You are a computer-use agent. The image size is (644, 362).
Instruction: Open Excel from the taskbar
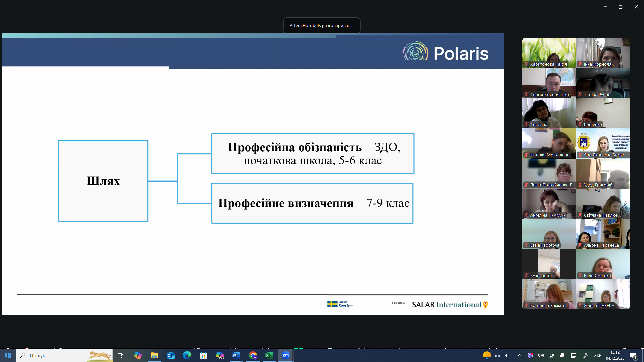[269, 355]
